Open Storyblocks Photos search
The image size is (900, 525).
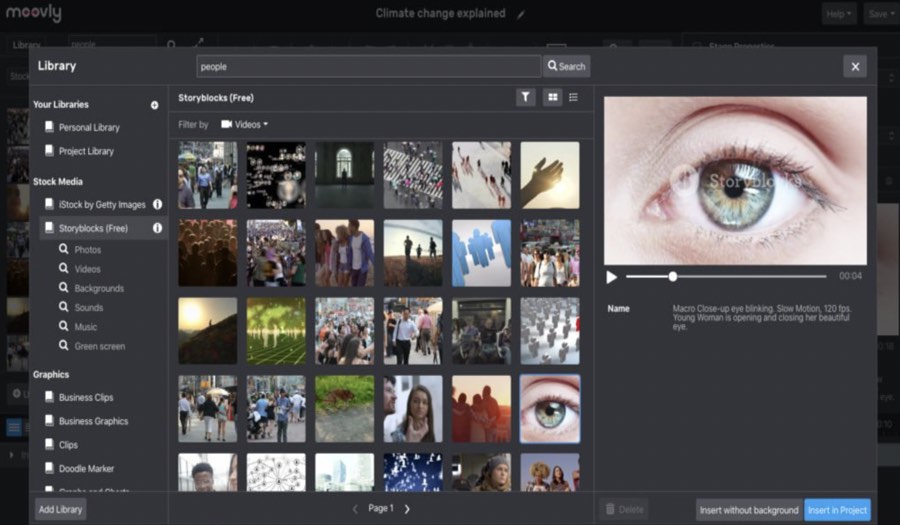[87, 250]
